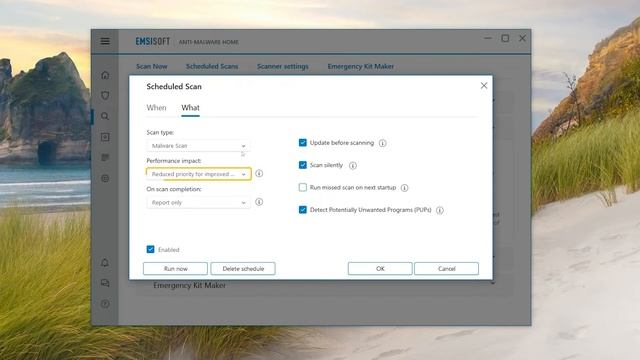Open the Scan type dropdown
Screen dimensions: 640x360
[x=198, y=146]
